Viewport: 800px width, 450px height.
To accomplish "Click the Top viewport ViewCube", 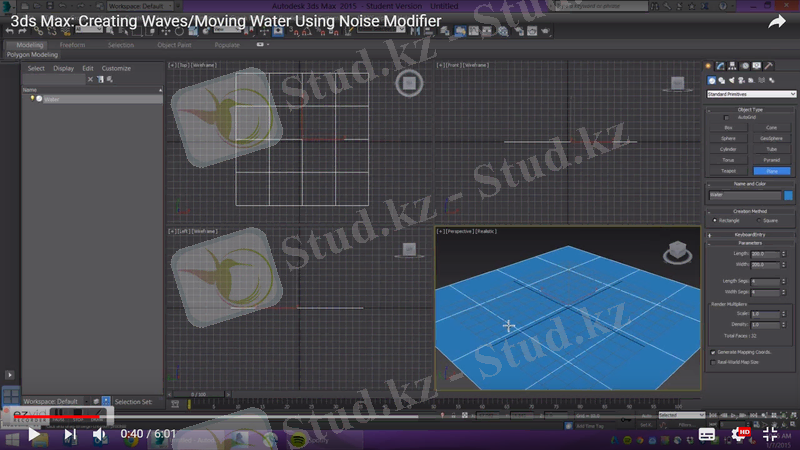I will (409, 83).
